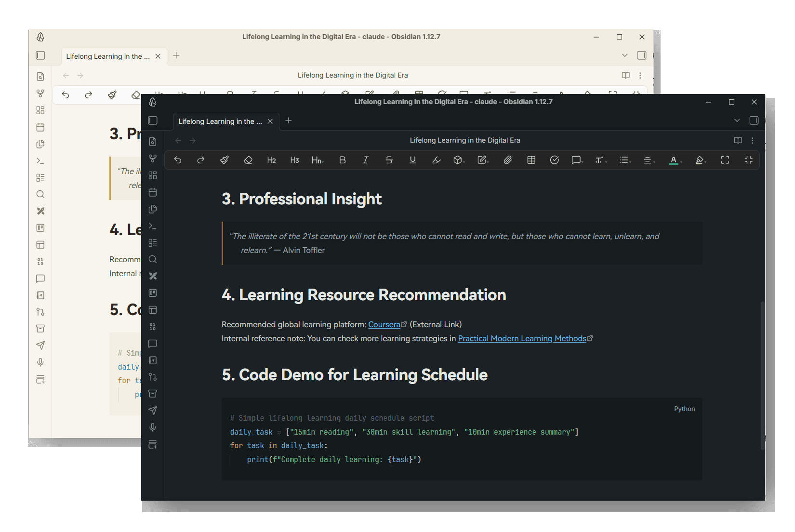795x532 pixels.
Task: Open command palette terminal icon in front ribbon
Action: click(153, 226)
